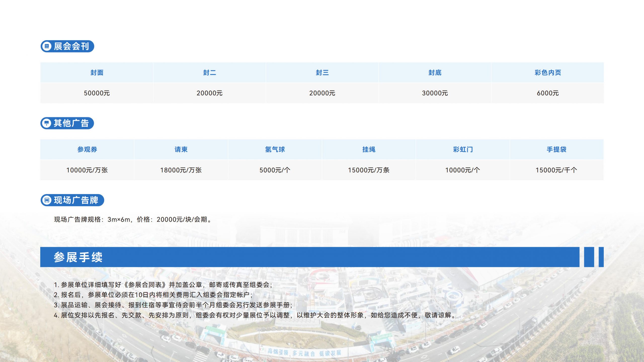Click the 15000元/万条 price cell
This screenshot has height=362, width=644.
pos(369,170)
